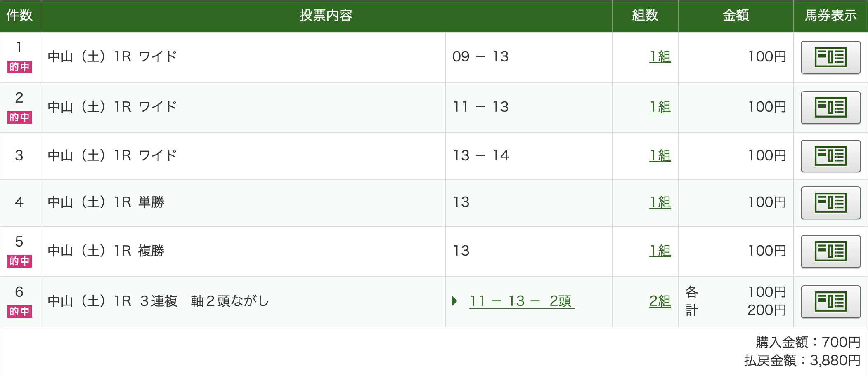Show betting ticket for row 1 ワイド 09-13

click(830, 57)
